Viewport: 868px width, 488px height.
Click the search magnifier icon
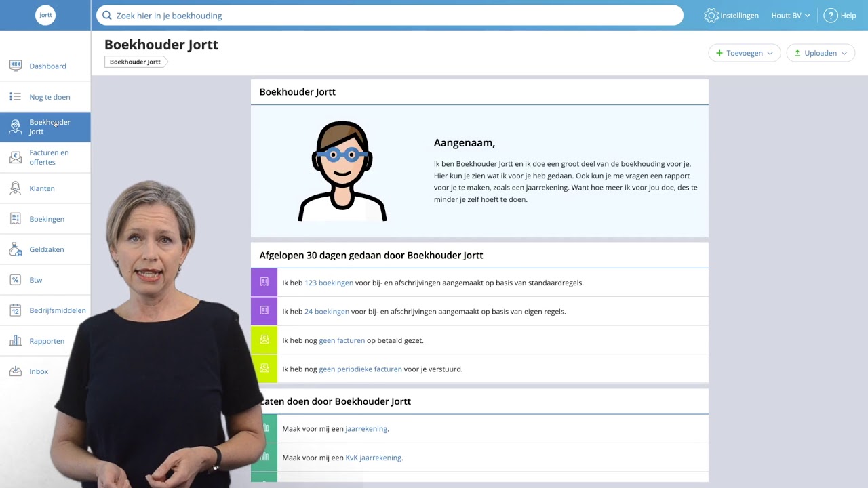coord(106,15)
